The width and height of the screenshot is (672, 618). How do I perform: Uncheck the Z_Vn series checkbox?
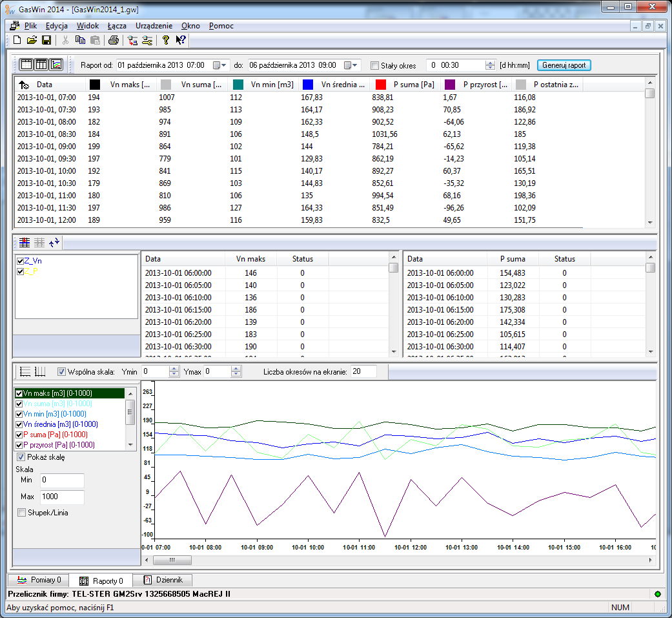[x=20, y=261]
